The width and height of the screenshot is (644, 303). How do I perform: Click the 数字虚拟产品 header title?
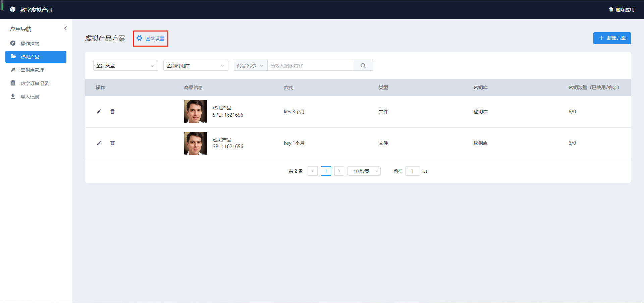click(x=36, y=10)
